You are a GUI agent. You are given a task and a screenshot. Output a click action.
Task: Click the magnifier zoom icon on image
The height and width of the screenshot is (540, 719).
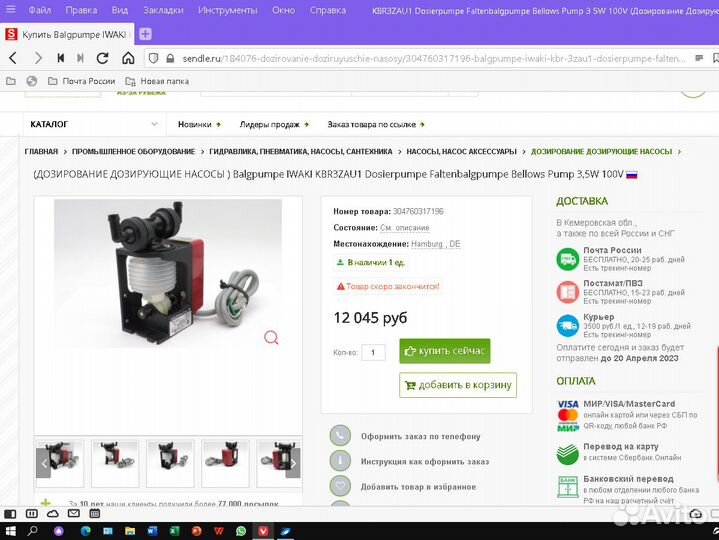pyautogui.click(x=271, y=338)
